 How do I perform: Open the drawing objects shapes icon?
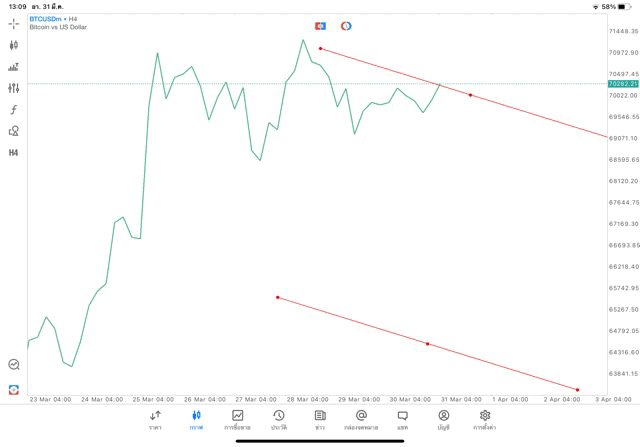point(14,131)
